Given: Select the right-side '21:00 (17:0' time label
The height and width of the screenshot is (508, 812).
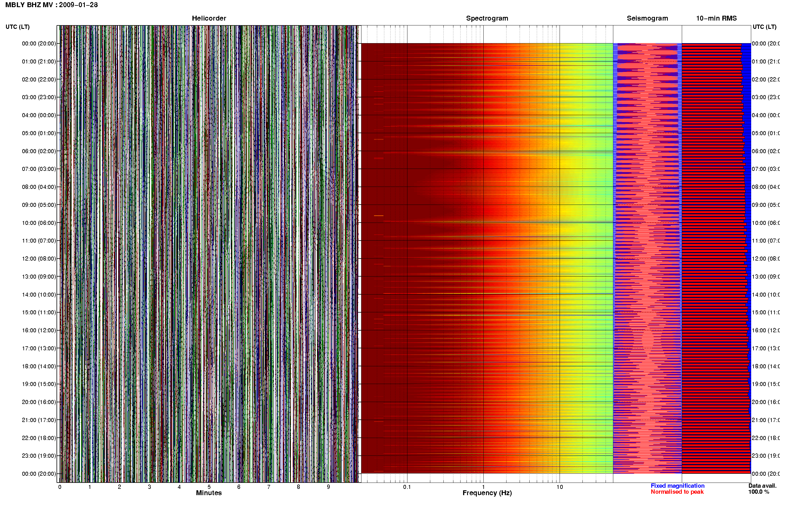Looking at the screenshot, I should tap(766, 420).
